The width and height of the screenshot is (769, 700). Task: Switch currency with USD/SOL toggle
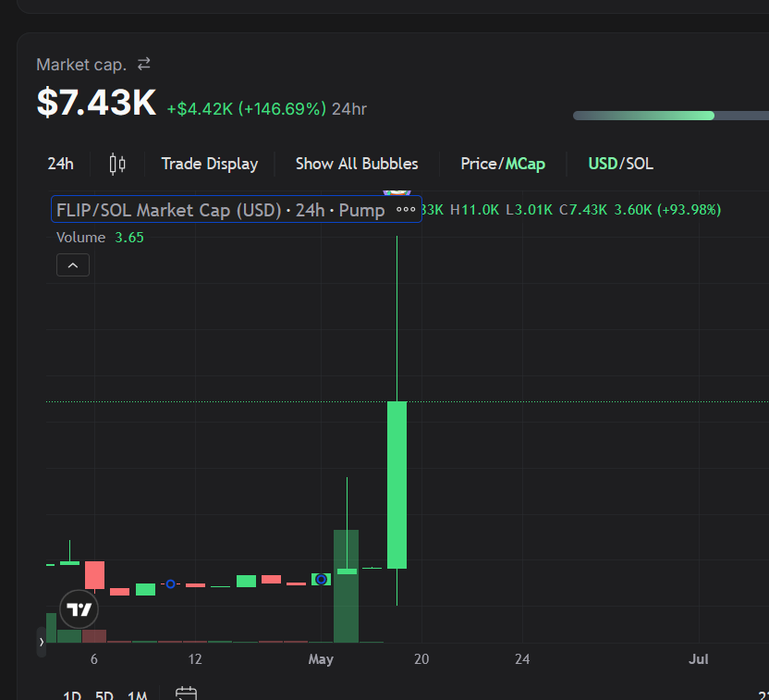click(x=620, y=164)
